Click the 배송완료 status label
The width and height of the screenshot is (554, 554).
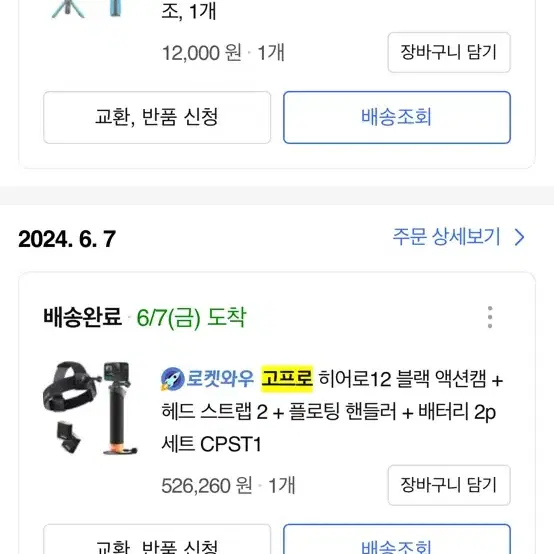tap(82, 317)
